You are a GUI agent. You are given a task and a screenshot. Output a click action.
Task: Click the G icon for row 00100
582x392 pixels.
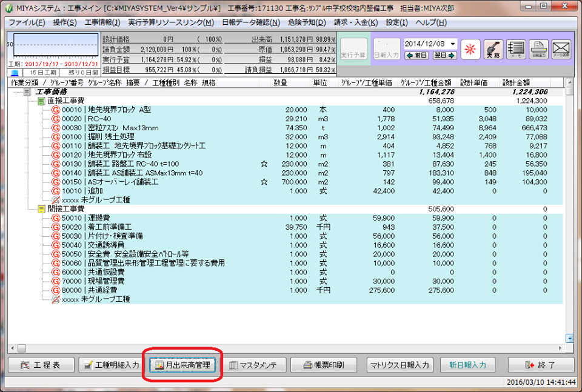(x=56, y=137)
